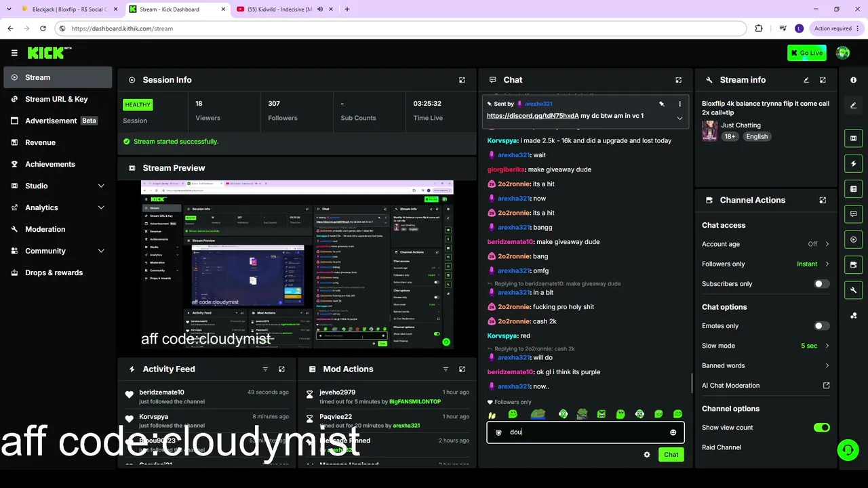This screenshot has width=868, height=488.
Task: Open Revenue in sidebar
Action: coord(58,142)
